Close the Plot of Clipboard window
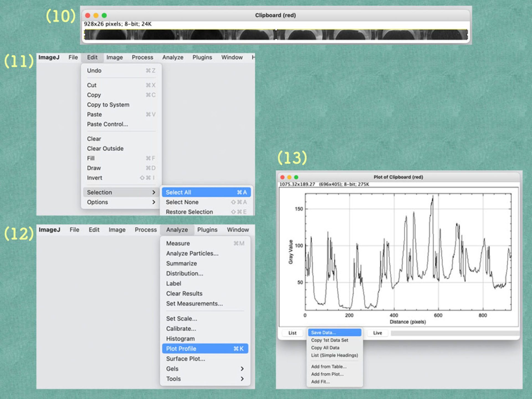The width and height of the screenshot is (532, 399). [282, 177]
